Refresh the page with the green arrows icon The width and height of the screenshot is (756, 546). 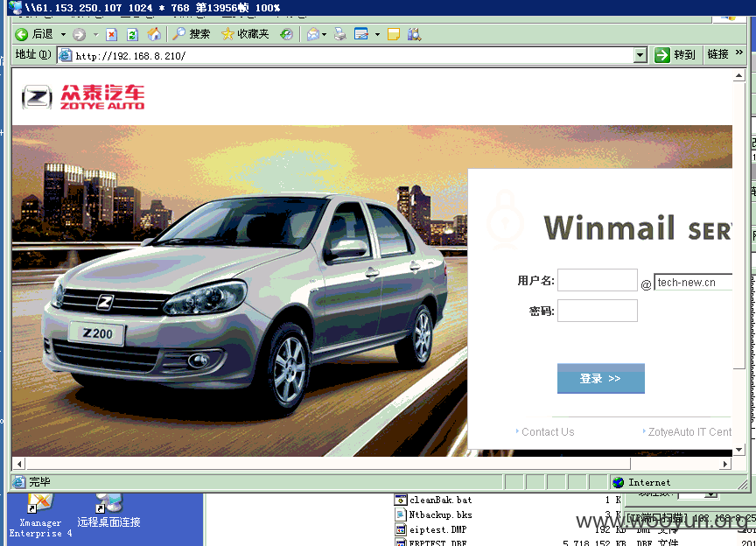(x=133, y=34)
